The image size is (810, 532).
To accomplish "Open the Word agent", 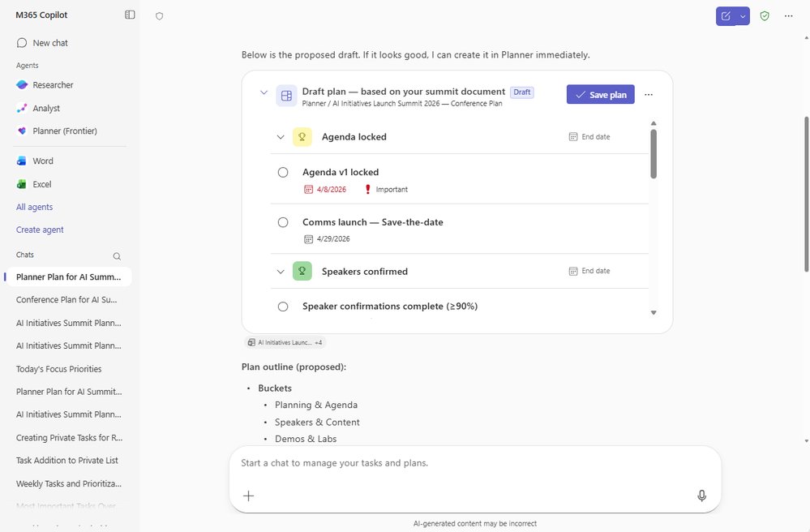I will [41, 161].
